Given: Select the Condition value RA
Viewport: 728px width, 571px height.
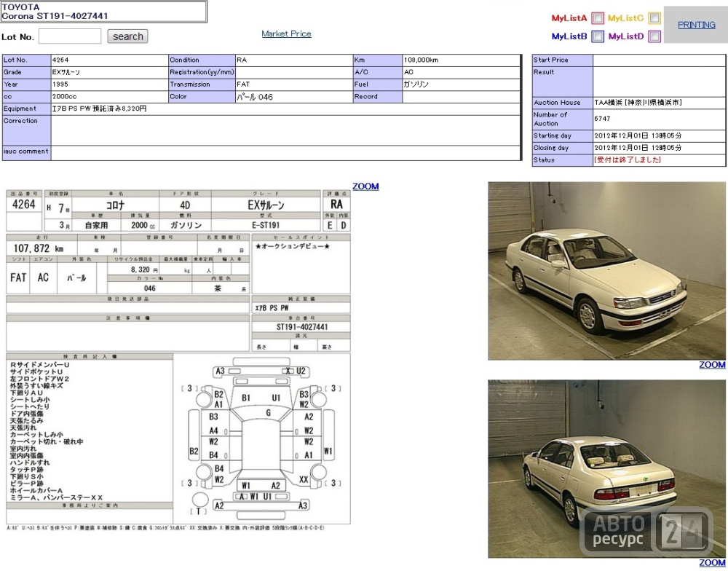Looking at the screenshot, I should (242, 60).
